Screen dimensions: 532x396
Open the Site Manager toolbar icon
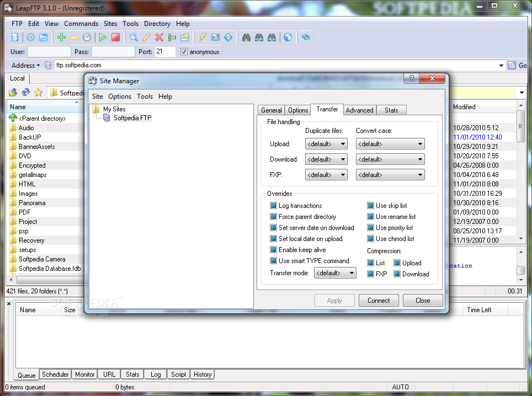(15, 38)
